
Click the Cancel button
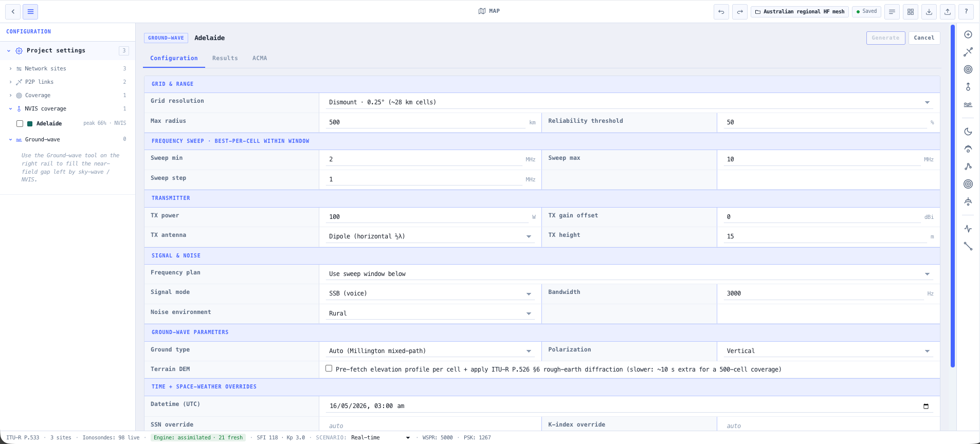click(x=924, y=38)
